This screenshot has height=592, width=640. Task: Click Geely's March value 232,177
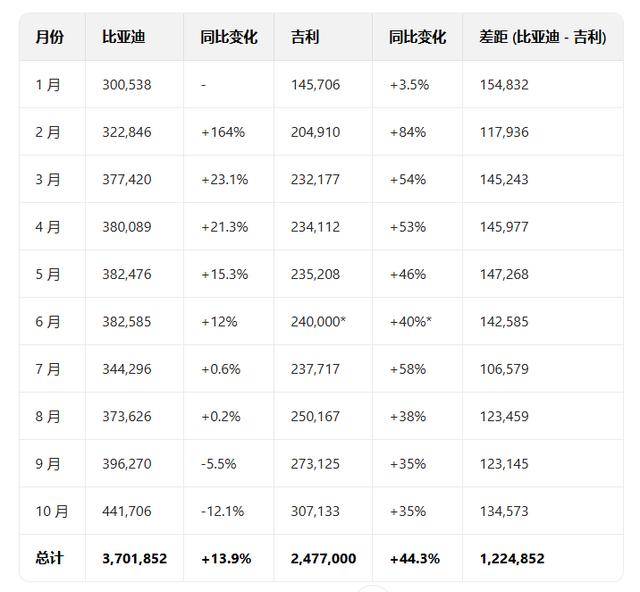click(315, 180)
